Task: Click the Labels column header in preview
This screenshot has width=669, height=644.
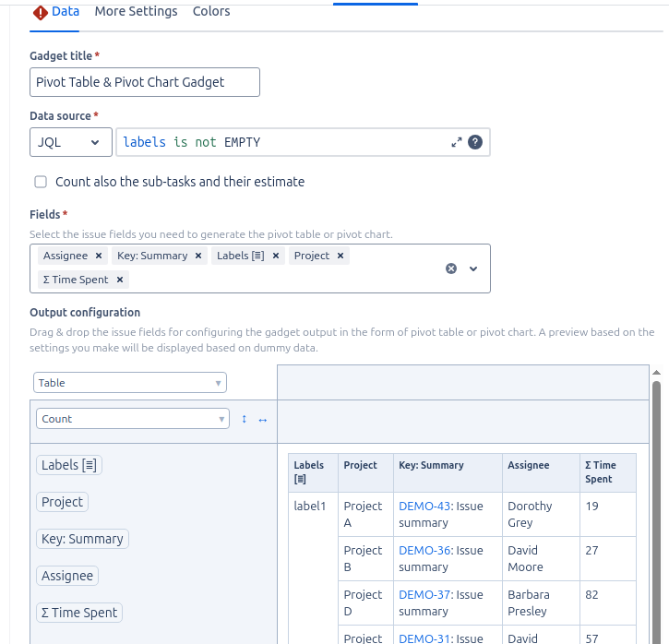Action: [x=313, y=472]
